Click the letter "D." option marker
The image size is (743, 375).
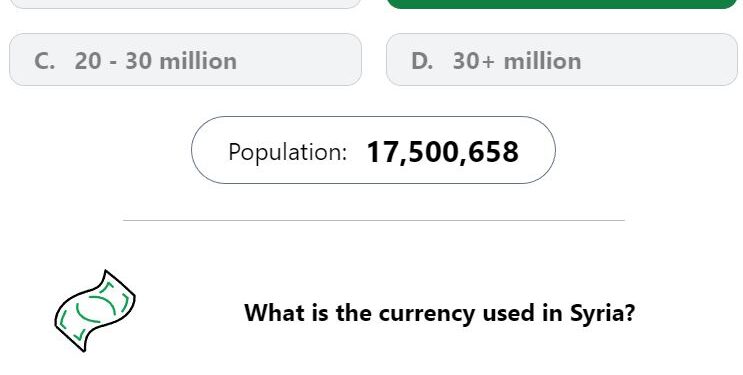click(422, 61)
